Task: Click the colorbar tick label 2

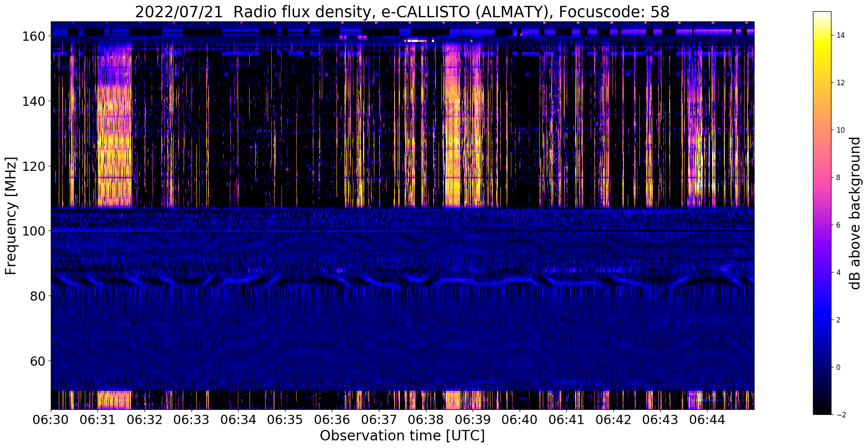Action: coord(839,320)
